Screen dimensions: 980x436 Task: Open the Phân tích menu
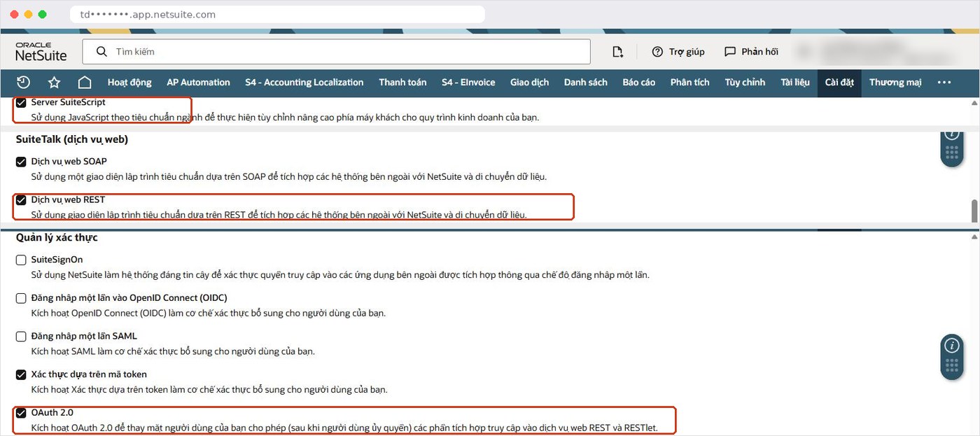(x=690, y=83)
